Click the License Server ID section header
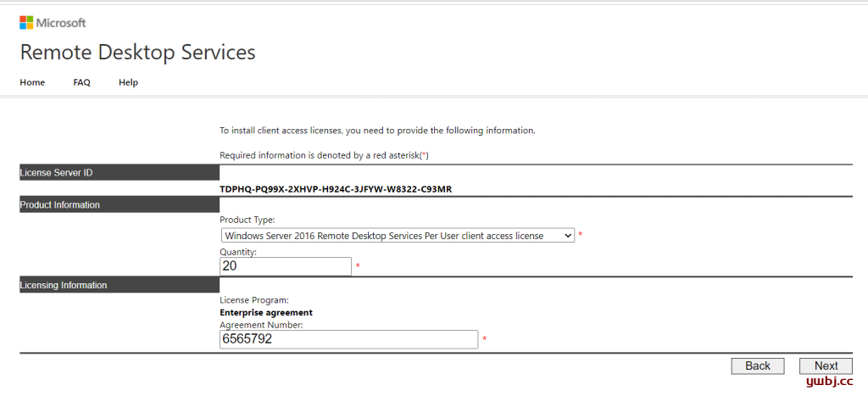This screenshot has height=402, width=868. [x=120, y=173]
